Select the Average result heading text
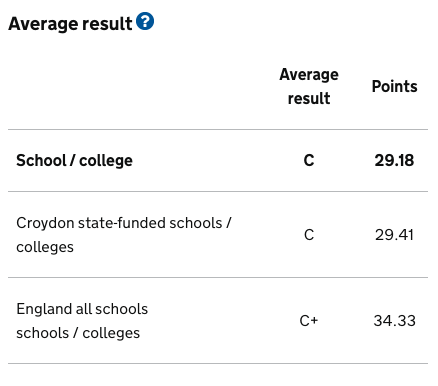 click(70, 24)
